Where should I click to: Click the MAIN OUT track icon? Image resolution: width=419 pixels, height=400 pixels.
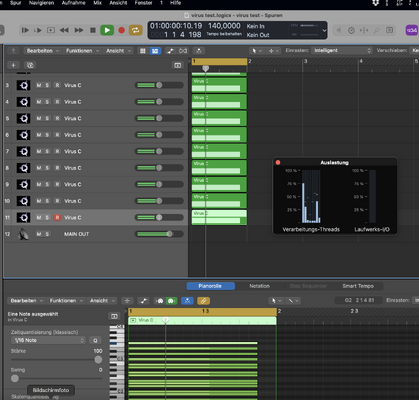point(23,234)
